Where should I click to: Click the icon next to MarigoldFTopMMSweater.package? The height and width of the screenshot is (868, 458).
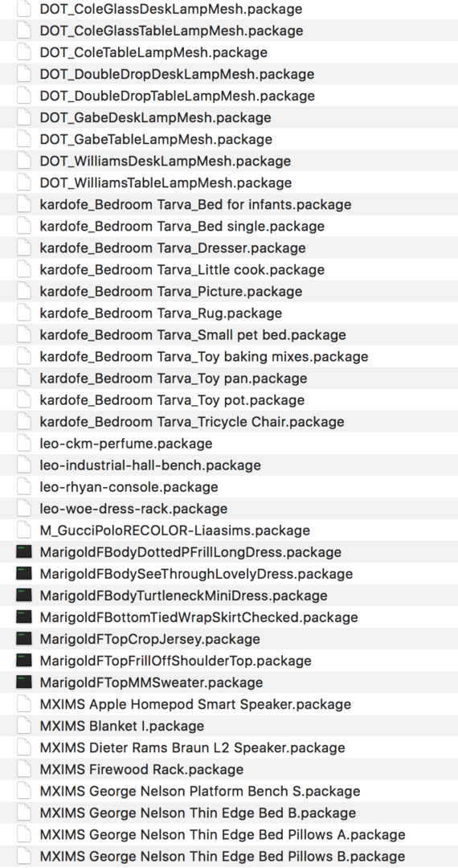pyautogui.click(x=24, y=682)
